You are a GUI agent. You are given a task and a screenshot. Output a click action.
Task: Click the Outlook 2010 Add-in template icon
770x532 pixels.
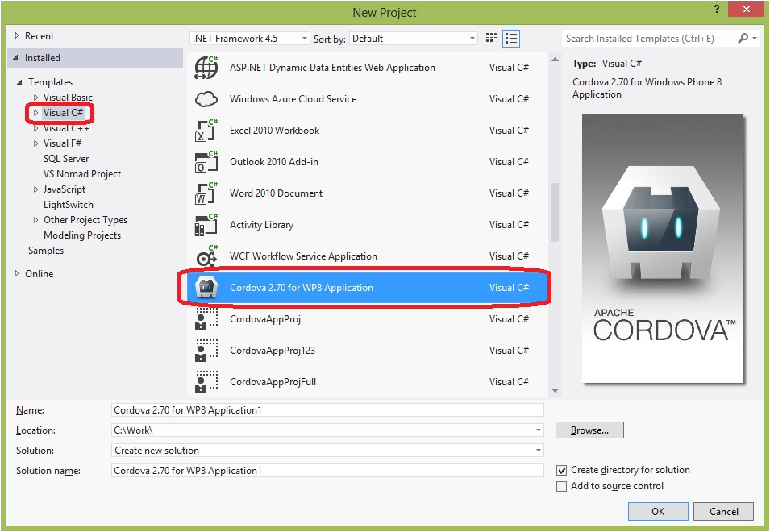tap(206, 162)
